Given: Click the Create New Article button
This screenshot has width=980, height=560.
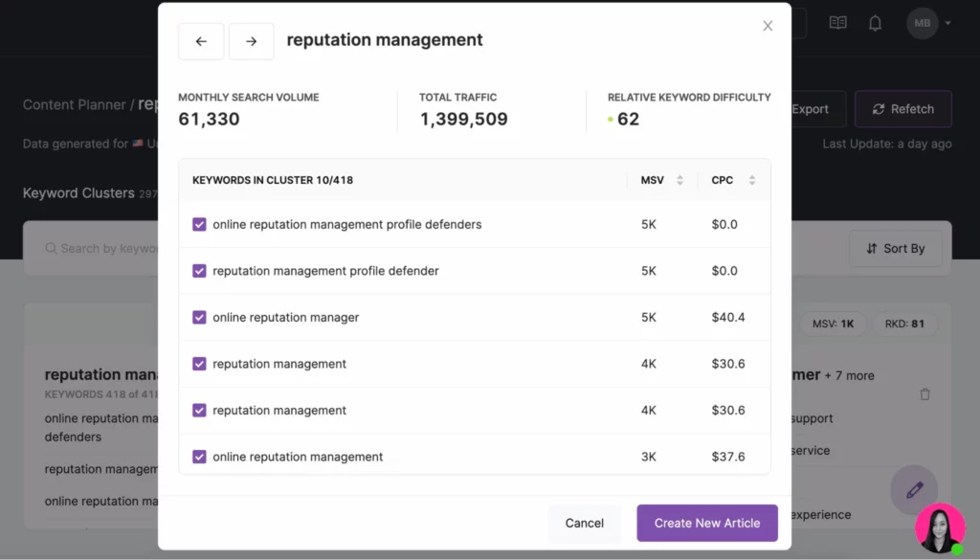Looking at the screenshot, I should [x=707, y=523].
